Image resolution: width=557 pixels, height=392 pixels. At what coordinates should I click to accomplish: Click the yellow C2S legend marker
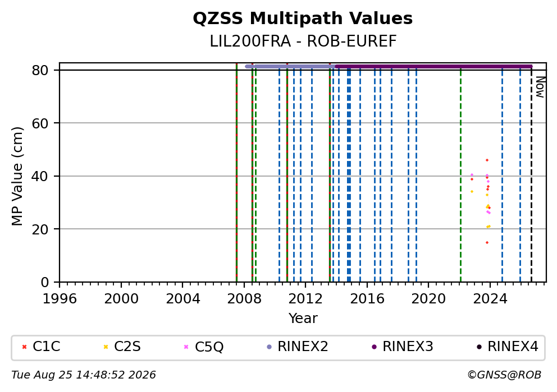pyautogui.click(x=106, y=347)
